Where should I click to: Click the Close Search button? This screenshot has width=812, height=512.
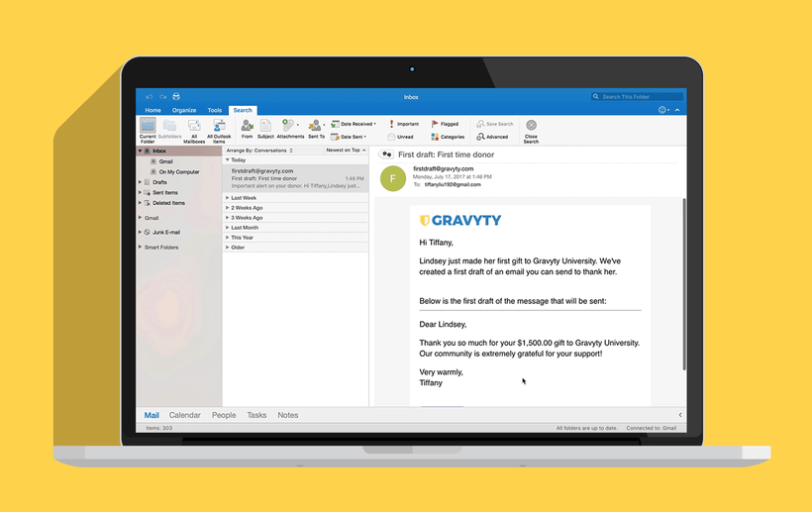531,131
